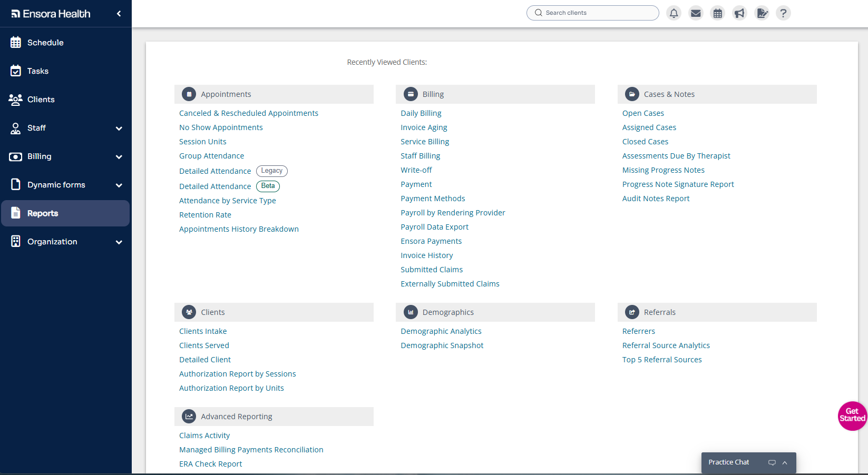Click the Tasks checkmark icon in sidebar

click(x=16, y=71)
